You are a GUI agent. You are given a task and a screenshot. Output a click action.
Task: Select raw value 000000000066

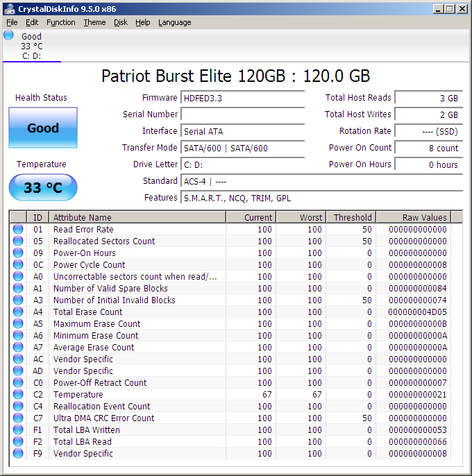pyautogui.click(x=418, y=442)
